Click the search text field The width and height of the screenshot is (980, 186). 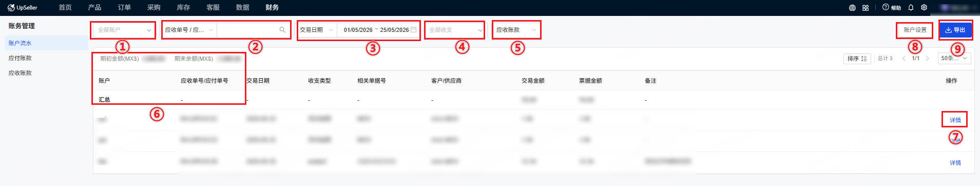click(x=248, y=30)
